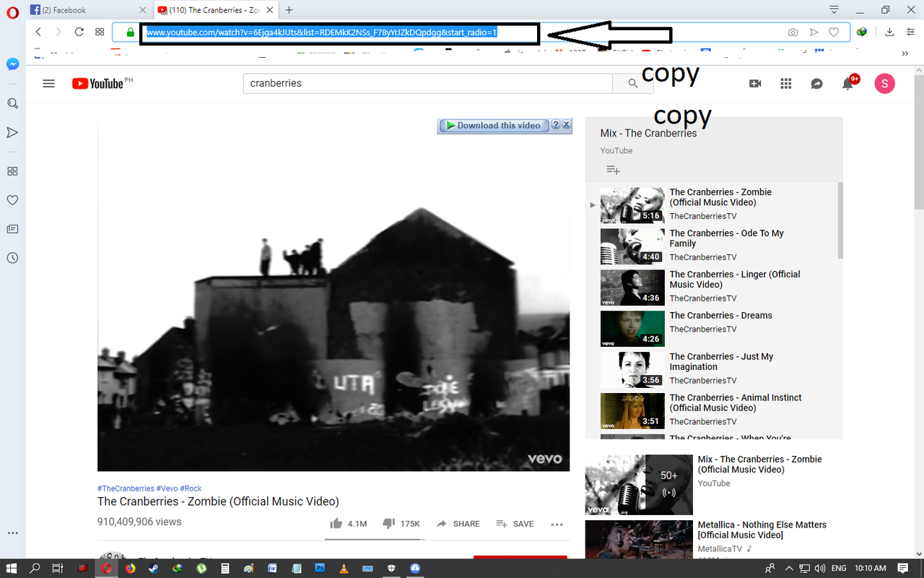Open Bookmarks heart in the Opera sidebar

point(12,200)
